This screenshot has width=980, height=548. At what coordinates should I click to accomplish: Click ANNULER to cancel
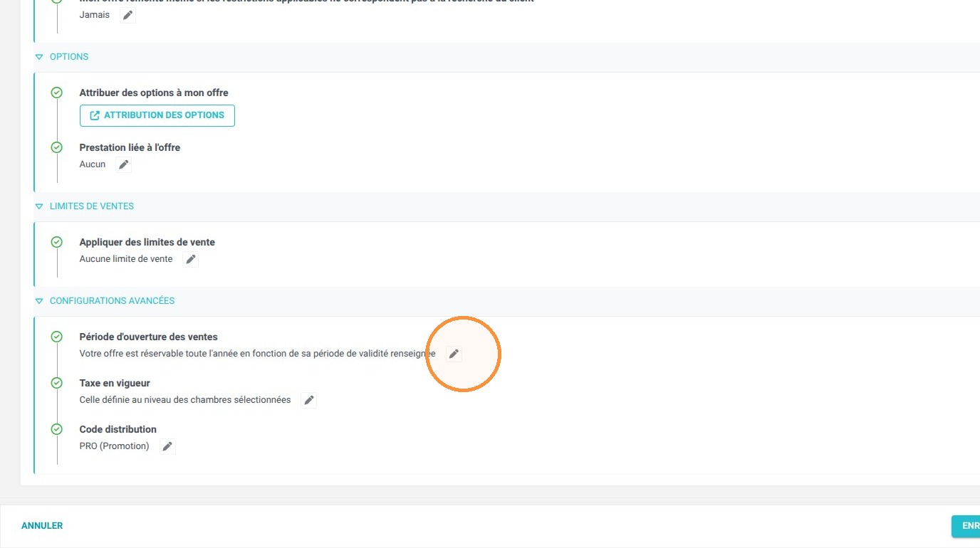[x=42, y=526]
